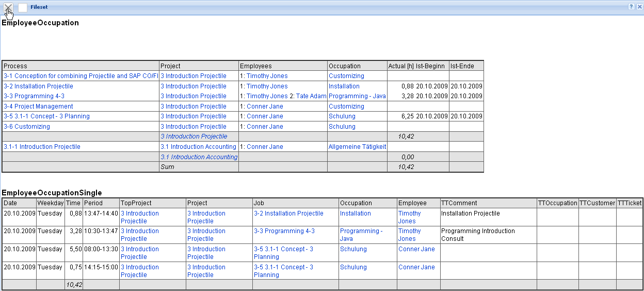Click the Actual [h] column header
This screenshot has width=644, height=291.
point(401,66)
